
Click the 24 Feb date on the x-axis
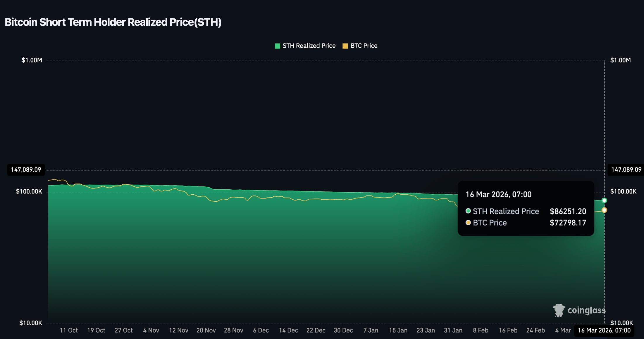535,330
